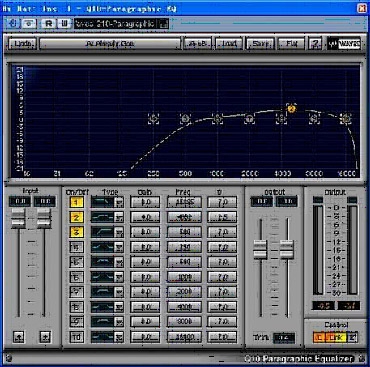The width and height of the screenshot is (370, 367).
Task: Select highlighted band 2 marker on EQ graph
Action: [291, 108]
